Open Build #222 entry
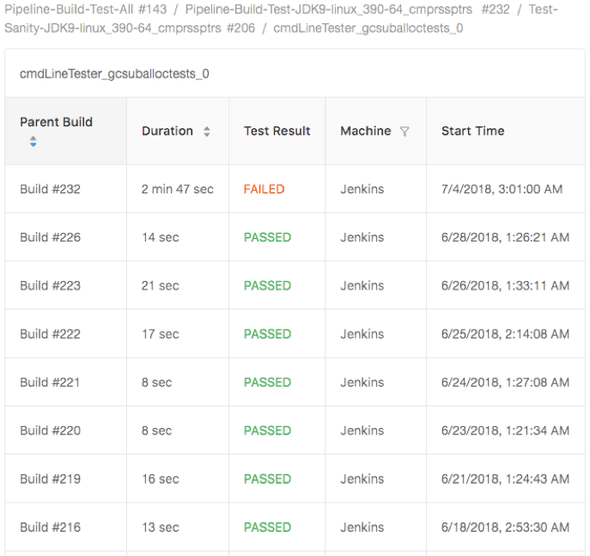The width and height of the screenshot is (590, 556). click(50, 334)
